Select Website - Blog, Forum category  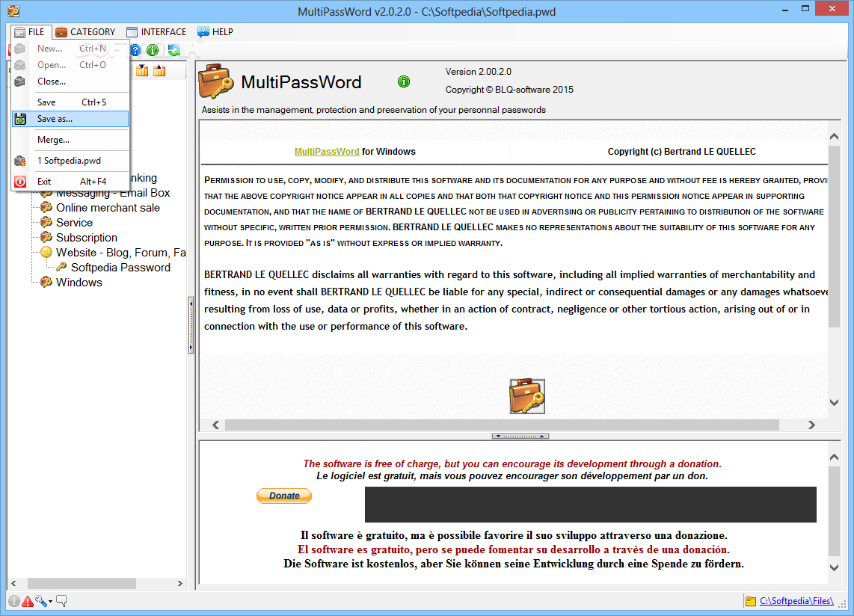coord(121,252)
